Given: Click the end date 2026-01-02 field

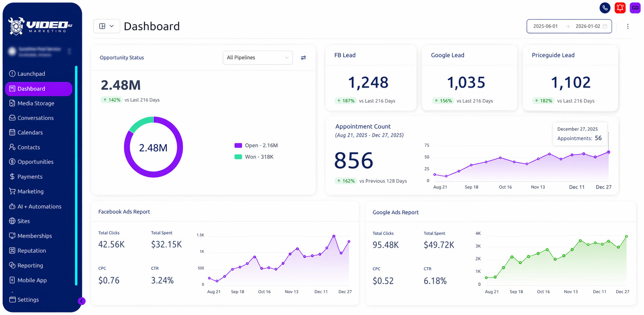Looking at the screenshot, I should [x=588, y=26].
